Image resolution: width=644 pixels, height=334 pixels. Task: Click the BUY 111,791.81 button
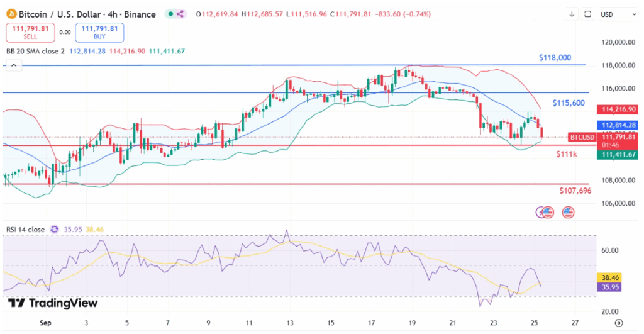[x=99, y=33]
